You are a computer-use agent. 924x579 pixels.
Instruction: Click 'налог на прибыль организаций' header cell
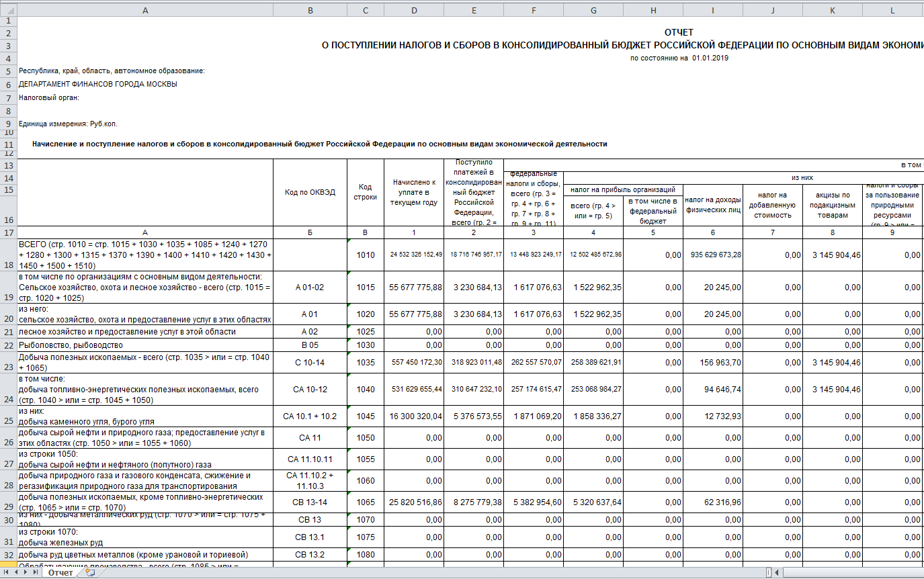(x=622, y=189)
